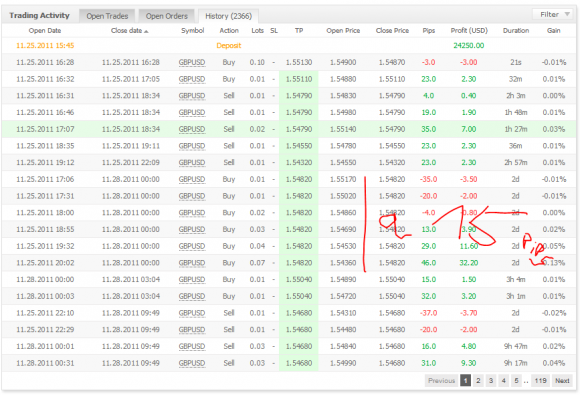Viewport: 580px width, 395px height.
Task: Click the orange Deposit entry
Action: pos(229,45)
